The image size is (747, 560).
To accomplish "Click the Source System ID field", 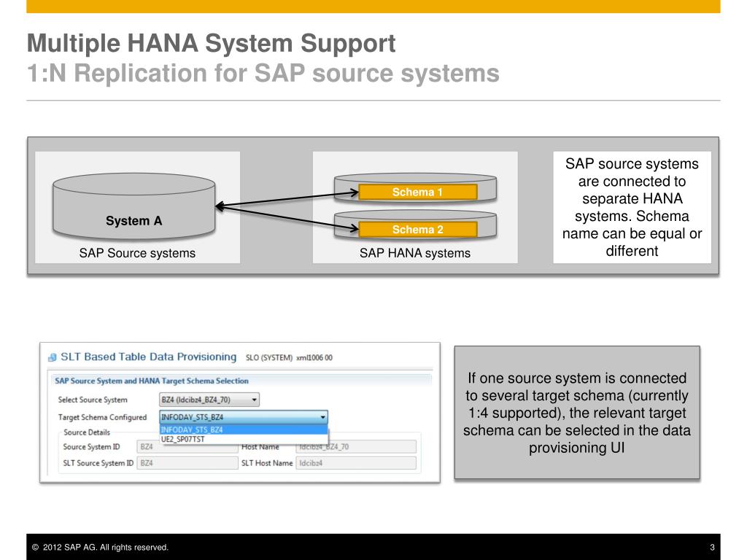I will [187, 447].
